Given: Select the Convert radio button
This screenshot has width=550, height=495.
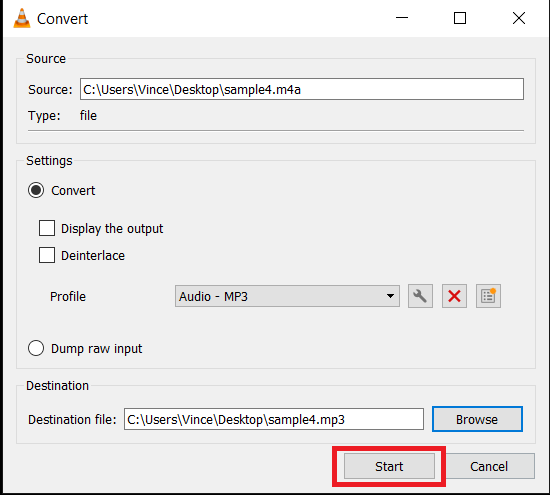Looking at the screenshot, I should (36, 190).
